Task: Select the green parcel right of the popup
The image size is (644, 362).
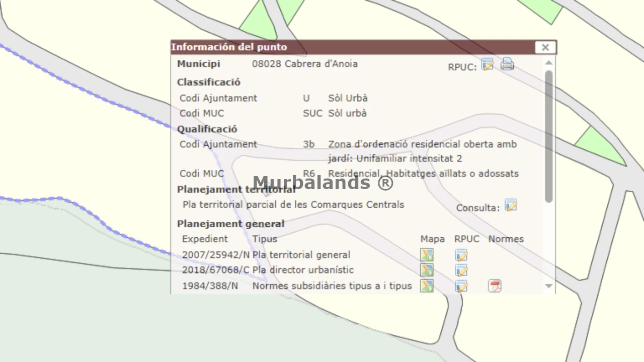Action: pos(599,146)
